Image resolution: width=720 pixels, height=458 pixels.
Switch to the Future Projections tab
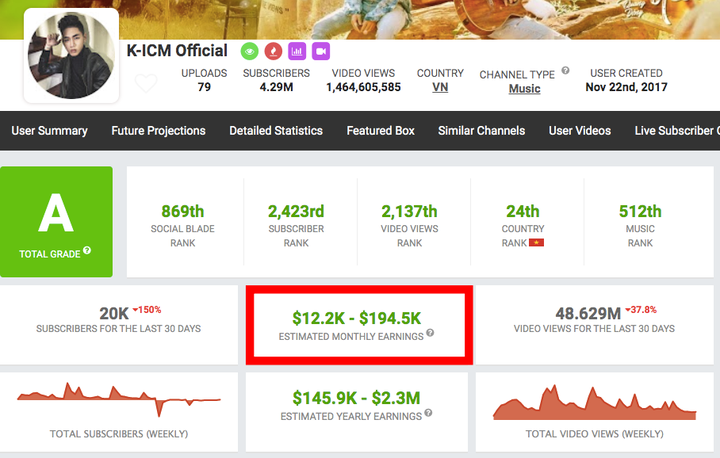(158, 131)
